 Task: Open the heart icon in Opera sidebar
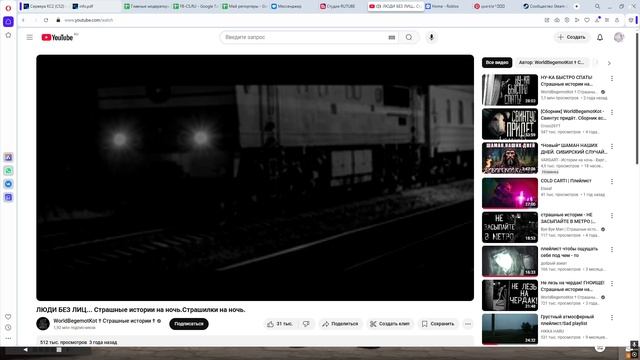[x=8, y=317]
